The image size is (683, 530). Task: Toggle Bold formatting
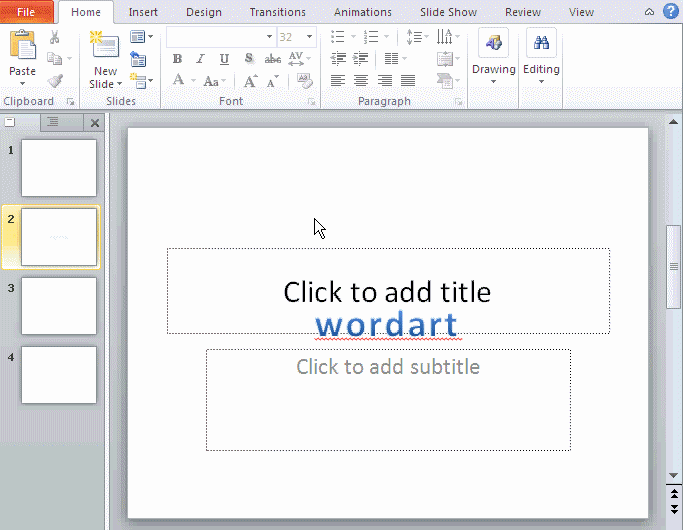click(x=177, y=58)
